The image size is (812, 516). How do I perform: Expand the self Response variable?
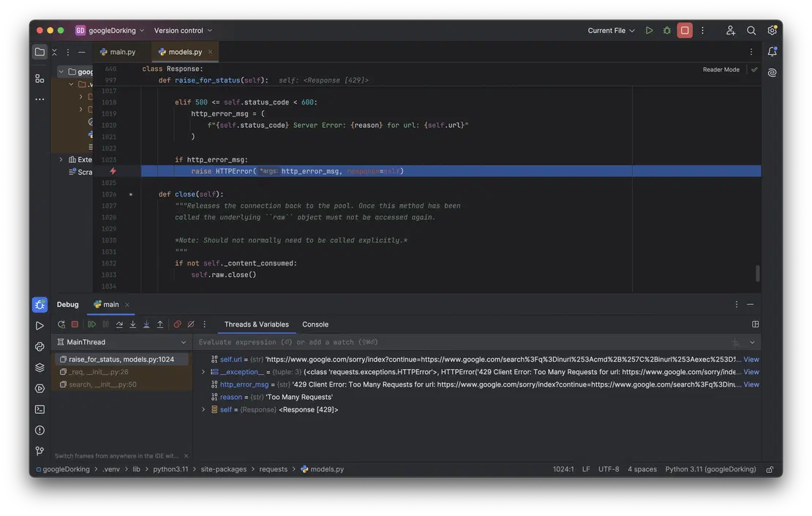pyautogui.click(x=203, y=410)
